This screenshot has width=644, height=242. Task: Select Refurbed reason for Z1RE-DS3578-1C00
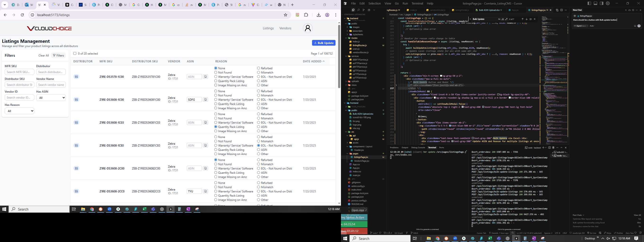pyautogui.click(x=259, y=68)
